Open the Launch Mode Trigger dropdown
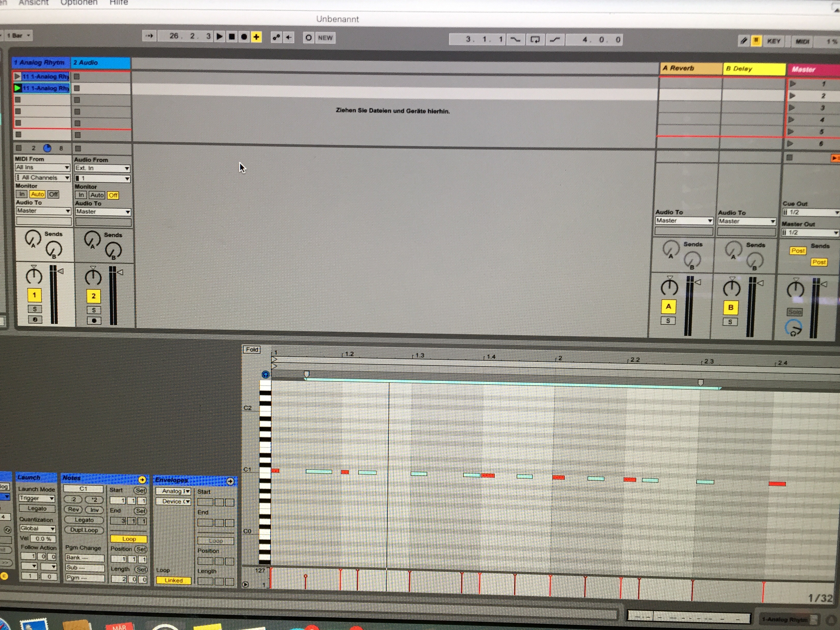840x630 pixels. click(x=37, y=498)
